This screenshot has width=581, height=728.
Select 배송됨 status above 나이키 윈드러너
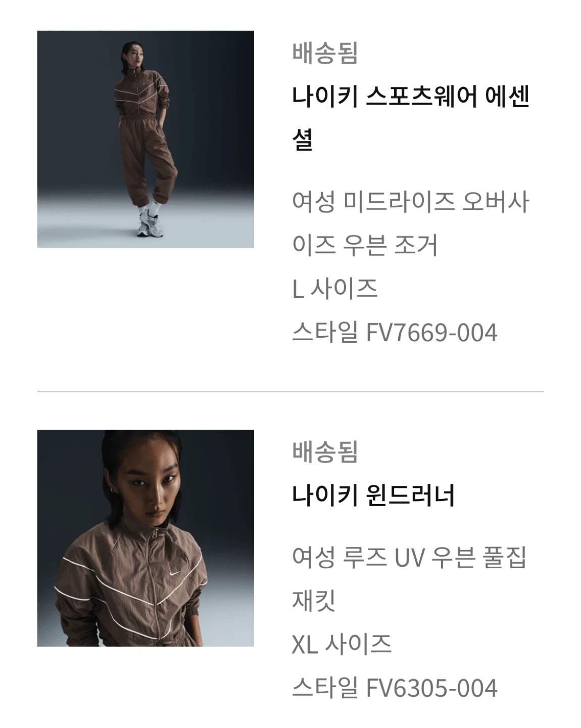[325, 451]
